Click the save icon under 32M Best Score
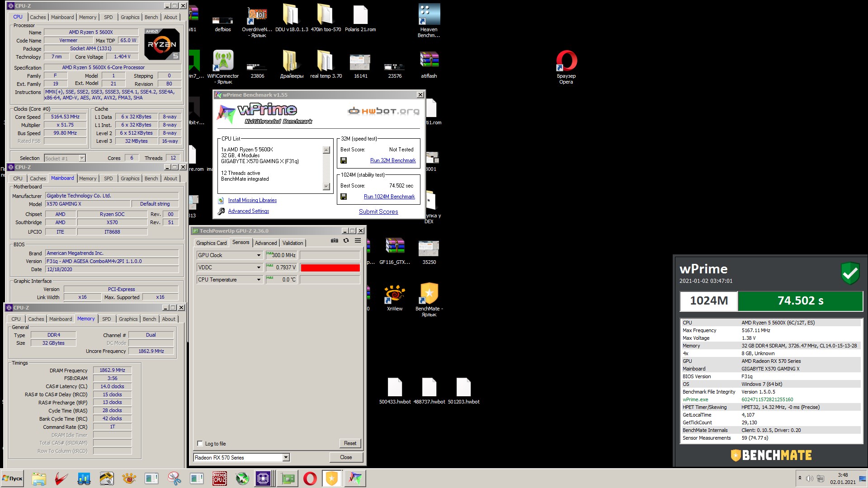The height and width of the screenshot is (488, 868). click(x=344, y=160)
